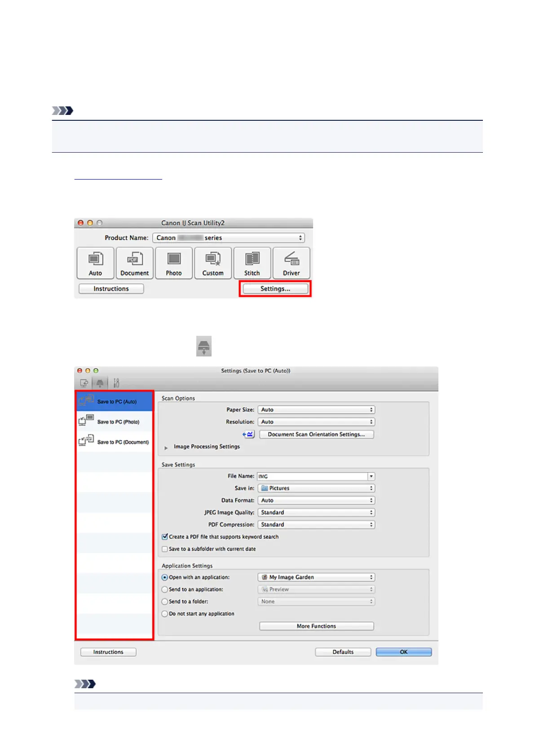Screen dimensions: 535x756
Task: Enable Save to a subfolder with current date
Action: click(165, 549)
